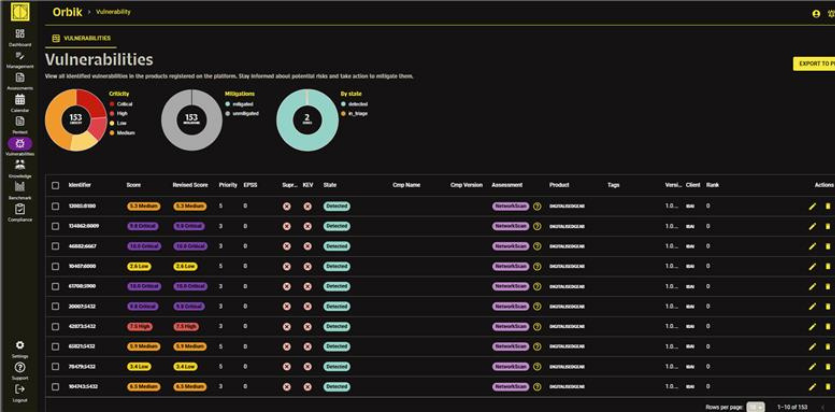Sort the table by the Score column header
Image resolution: width=835 pixels, height=412 pixels.
[133, 185]
